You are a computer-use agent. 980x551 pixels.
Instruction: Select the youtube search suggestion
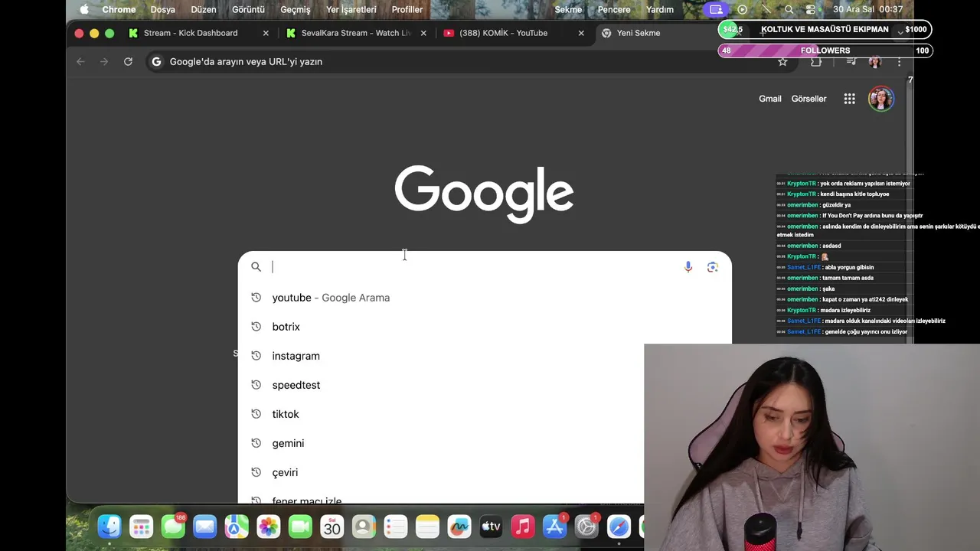(x=485, y=298)
